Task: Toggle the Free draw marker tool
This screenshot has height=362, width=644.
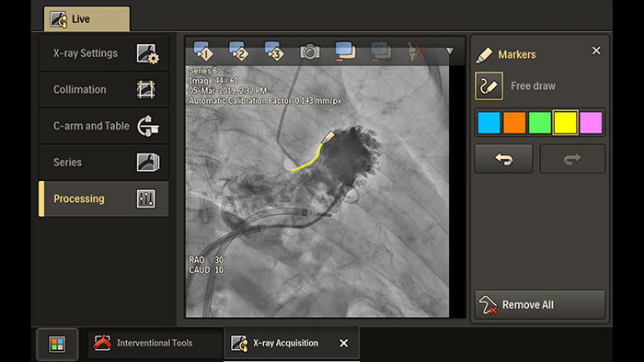Action: [489, 86]
